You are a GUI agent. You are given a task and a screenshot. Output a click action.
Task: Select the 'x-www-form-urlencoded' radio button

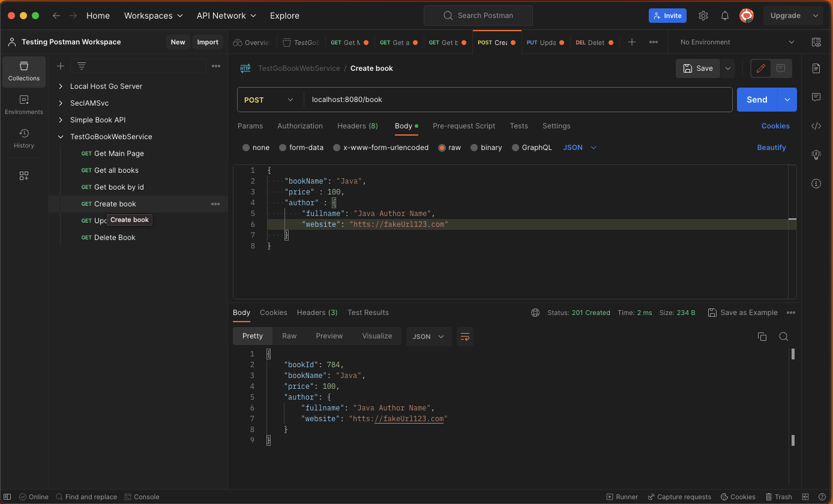coord(337,148)
